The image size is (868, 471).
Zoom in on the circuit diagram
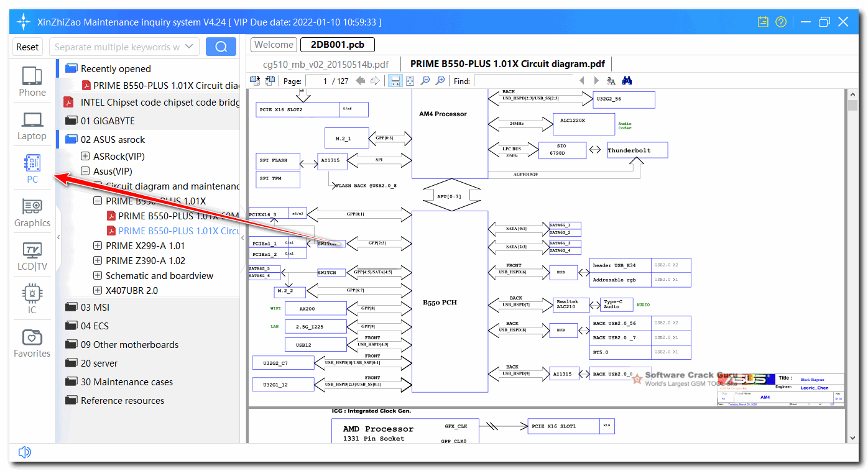click(x=440, y=80)
